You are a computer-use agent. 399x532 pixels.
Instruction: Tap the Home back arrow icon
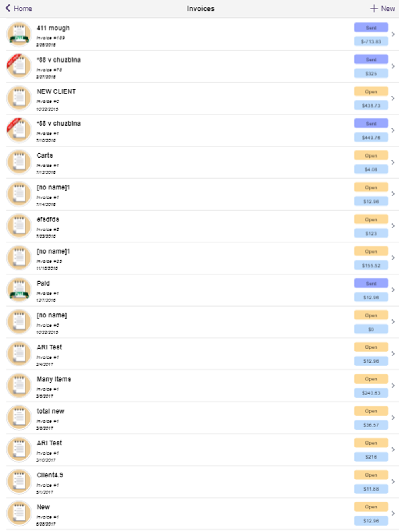(x=8, y=8)
